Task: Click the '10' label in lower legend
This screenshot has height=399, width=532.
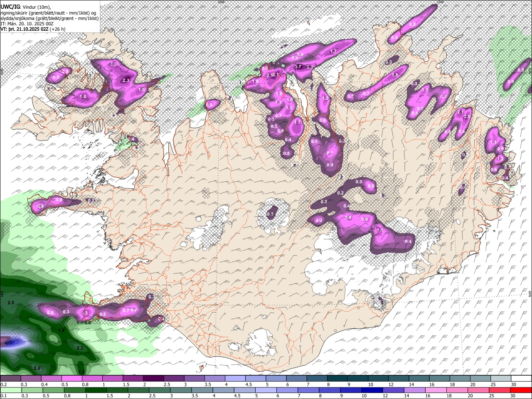Action: pyautogui.click(x=364, y=396)
